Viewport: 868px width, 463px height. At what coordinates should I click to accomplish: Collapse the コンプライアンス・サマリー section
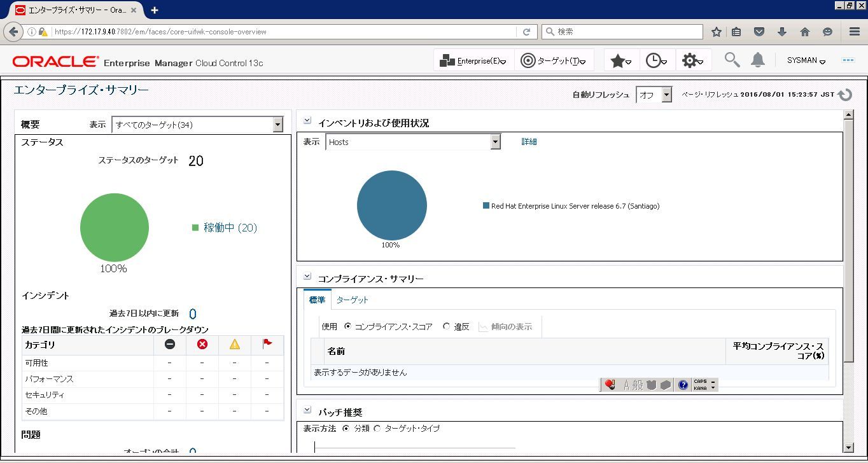pyautogui.click(x=307, y=276)
